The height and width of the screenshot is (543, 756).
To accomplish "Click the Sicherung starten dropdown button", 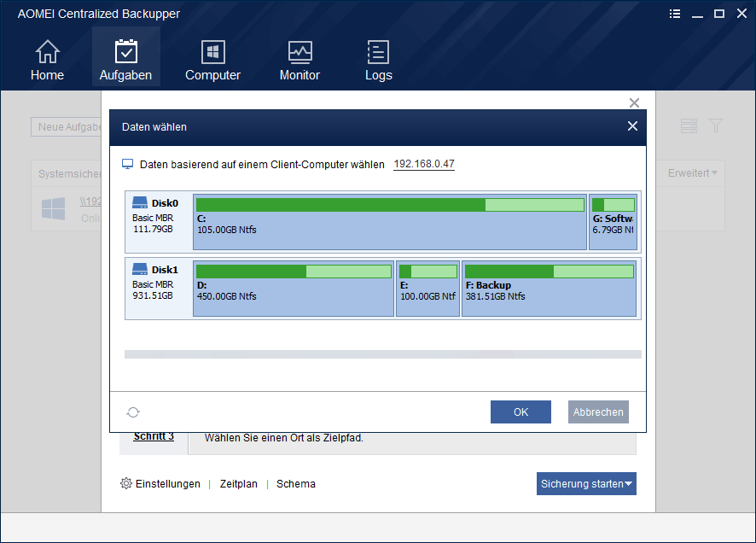I will [586, 484].
